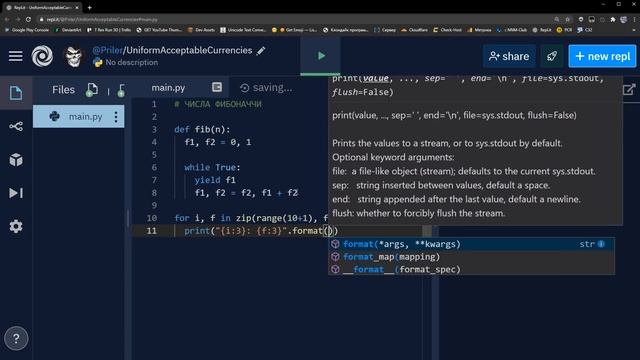This screenshot has width=640, height=360.
Task: Click the browser address bar
Action: [294, 19]
